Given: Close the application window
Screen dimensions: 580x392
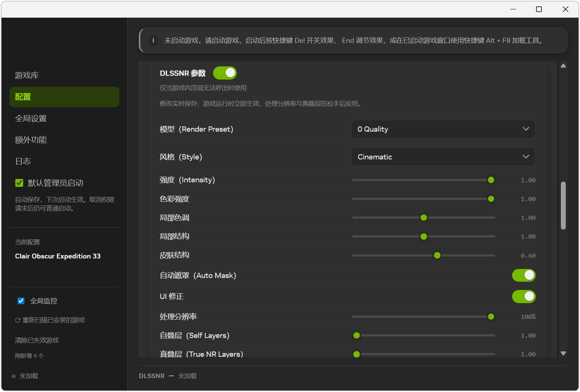Looking at the screenshot, I should pos(565,9).
